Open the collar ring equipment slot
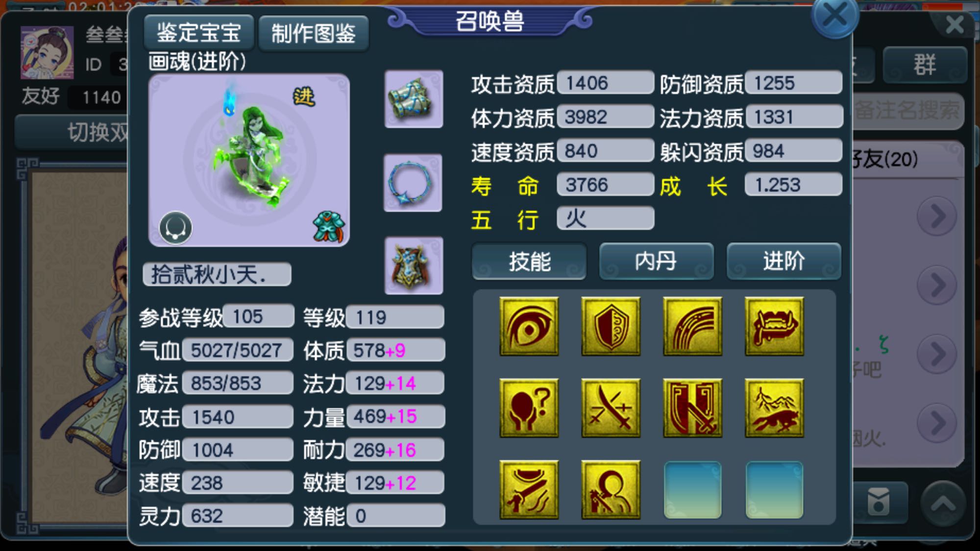This screenshot has width=980, height=551. pyautogui.click(x=413, y=183)
